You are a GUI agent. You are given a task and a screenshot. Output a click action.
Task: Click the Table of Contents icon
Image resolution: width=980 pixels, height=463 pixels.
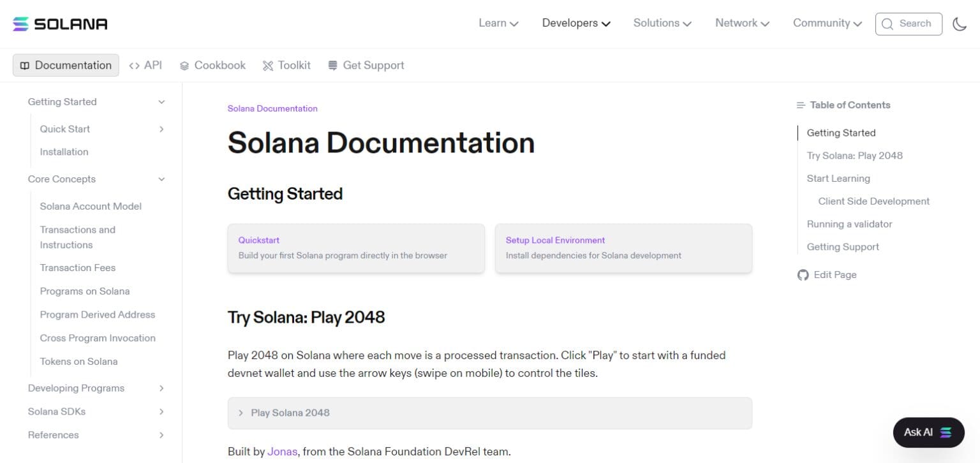[x=801, y=105]
